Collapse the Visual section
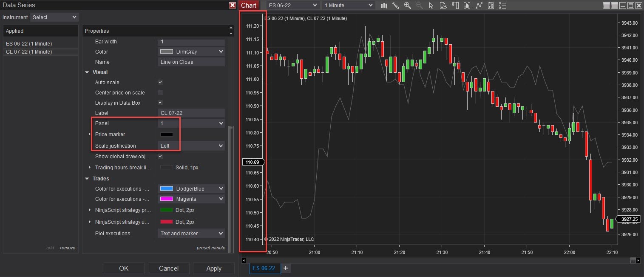The image size is (644, 277). pos(87,72)
